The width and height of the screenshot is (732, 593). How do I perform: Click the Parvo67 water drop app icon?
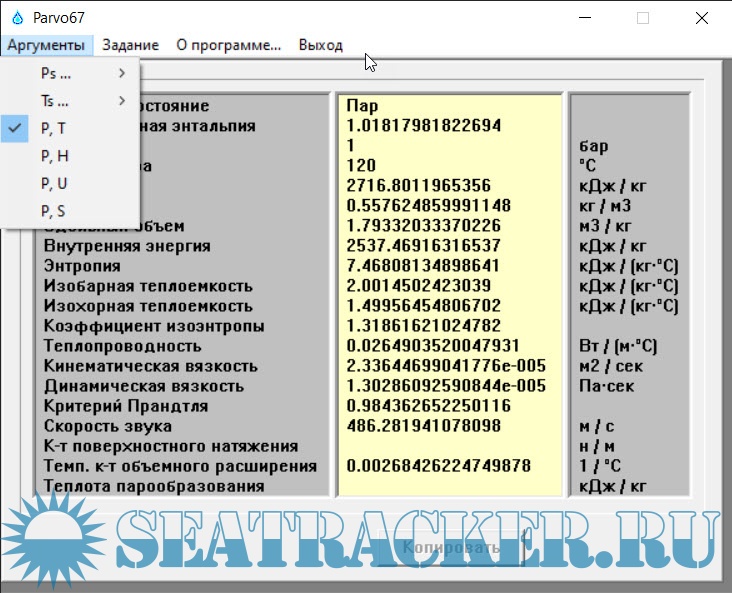16,17
